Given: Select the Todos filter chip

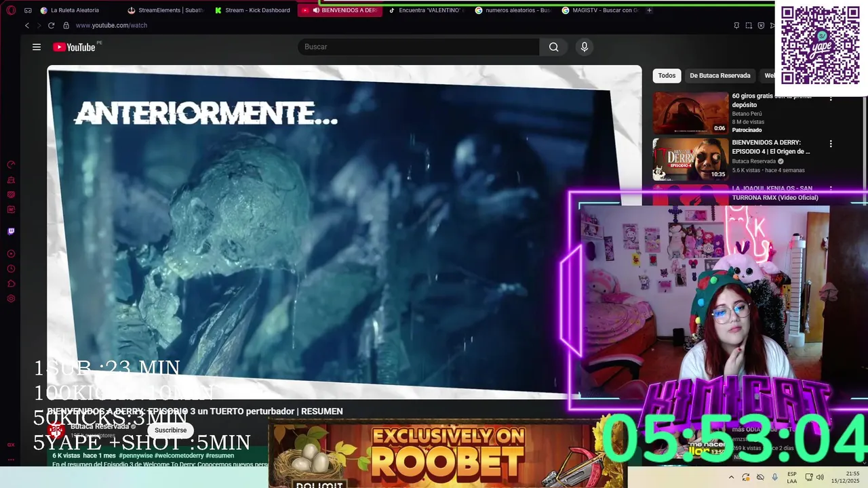Looking at the screenshot, I should point(667,75).
